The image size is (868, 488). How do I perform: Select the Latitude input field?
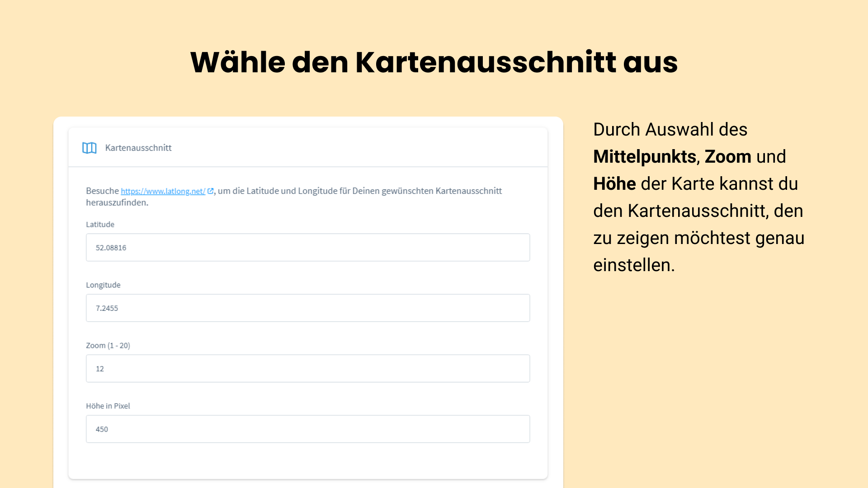pyautogui.click(x=307, y=247)
